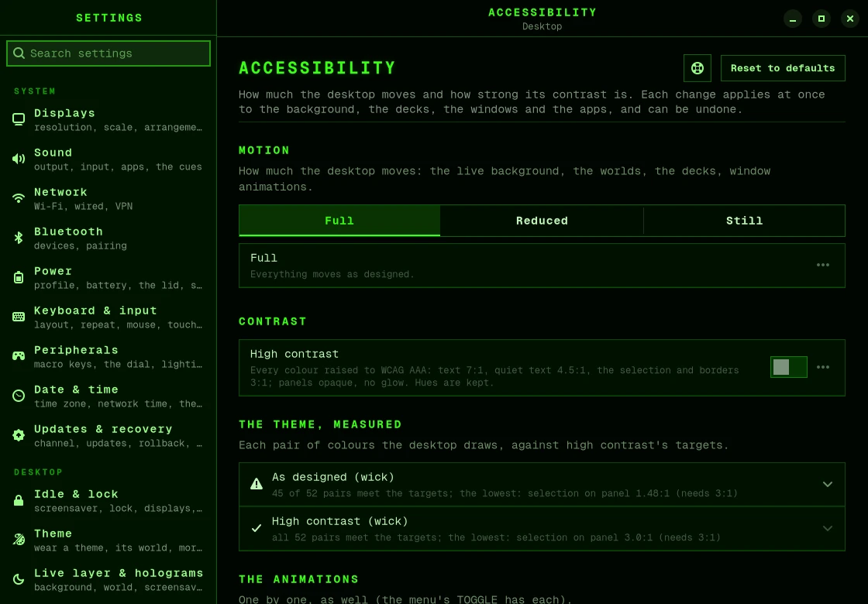Click the search magnifier icon

pyautogui.click(x=19, y=53)
